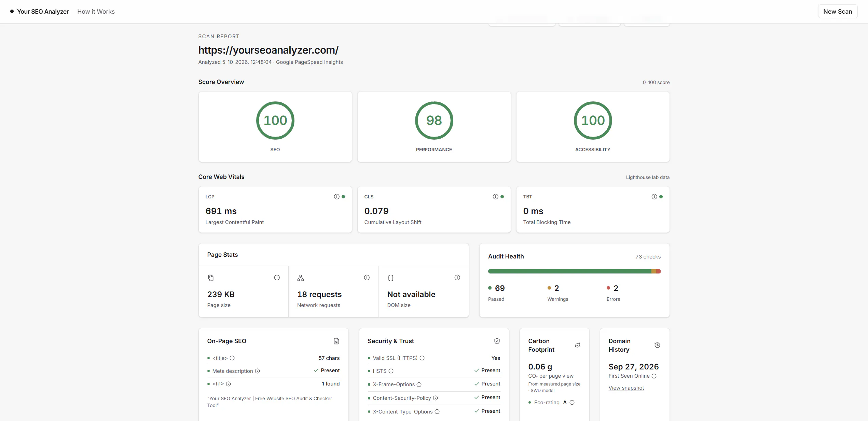
Task: Click the First Seen Online info icon
Action: [654, 376]
